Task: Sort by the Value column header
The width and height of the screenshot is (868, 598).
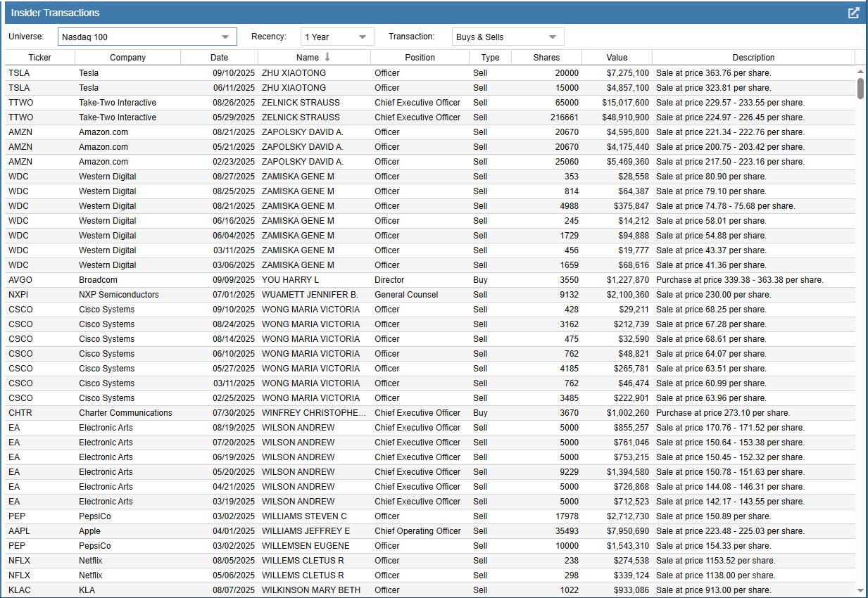Action: 617,58
